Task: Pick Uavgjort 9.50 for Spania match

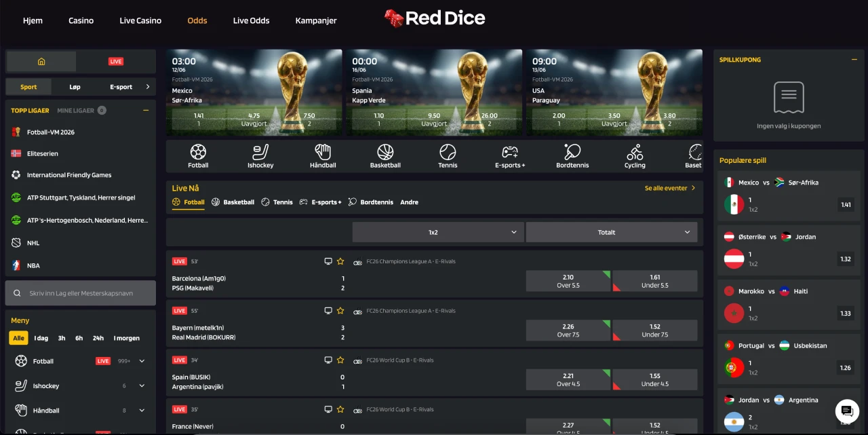Action: (434, 119)
